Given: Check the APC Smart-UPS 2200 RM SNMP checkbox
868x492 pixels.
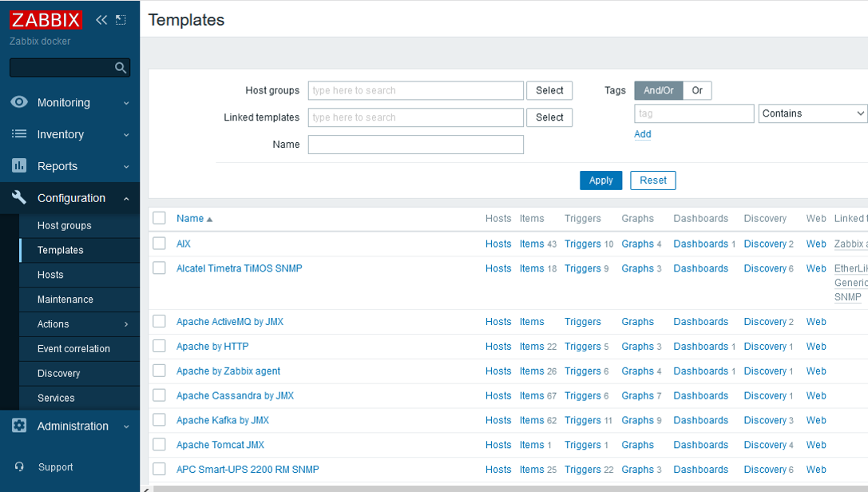Looking at the screenshot, I should [160, 469].
